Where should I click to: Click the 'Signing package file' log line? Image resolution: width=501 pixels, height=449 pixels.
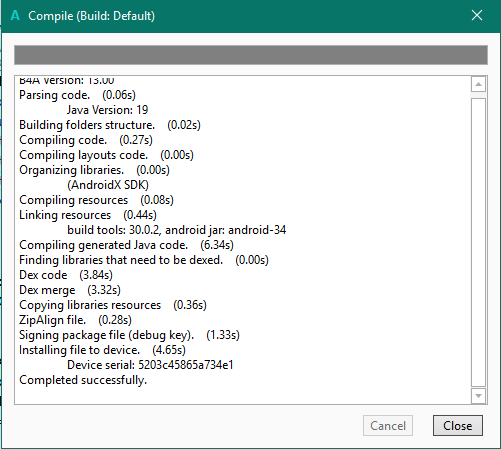coord(129,335)
